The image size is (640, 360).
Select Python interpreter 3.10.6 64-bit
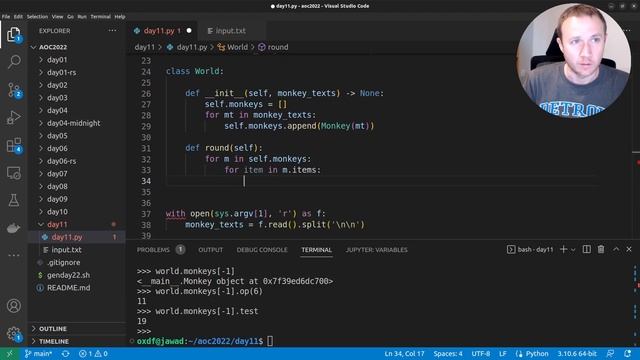point(577,354)
